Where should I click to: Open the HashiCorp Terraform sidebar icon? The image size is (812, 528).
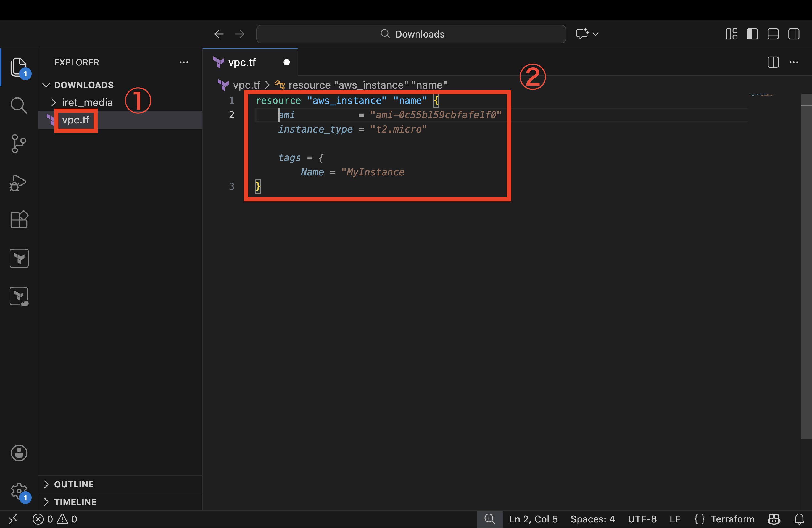tap(19, 258)
